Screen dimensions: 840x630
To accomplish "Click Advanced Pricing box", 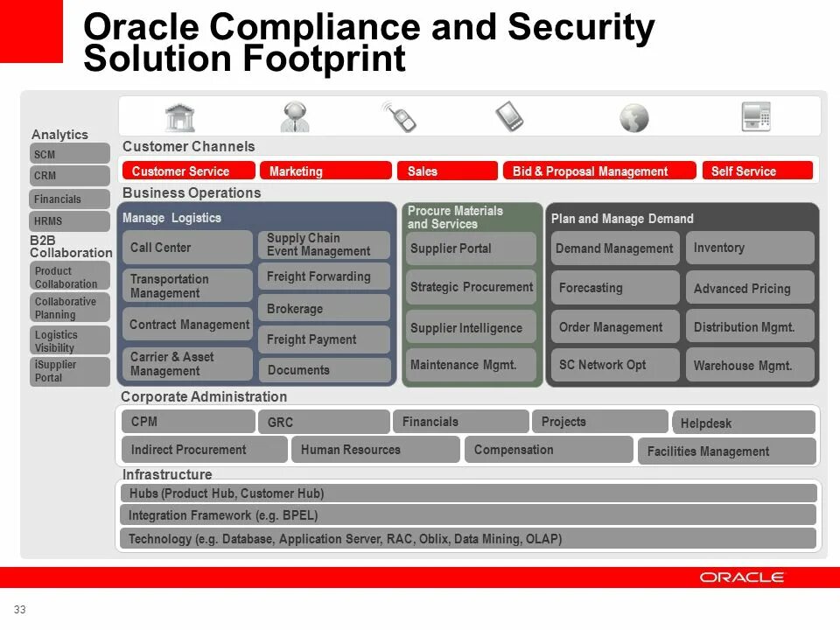I will pyautogui.click(x=750, y=288).
